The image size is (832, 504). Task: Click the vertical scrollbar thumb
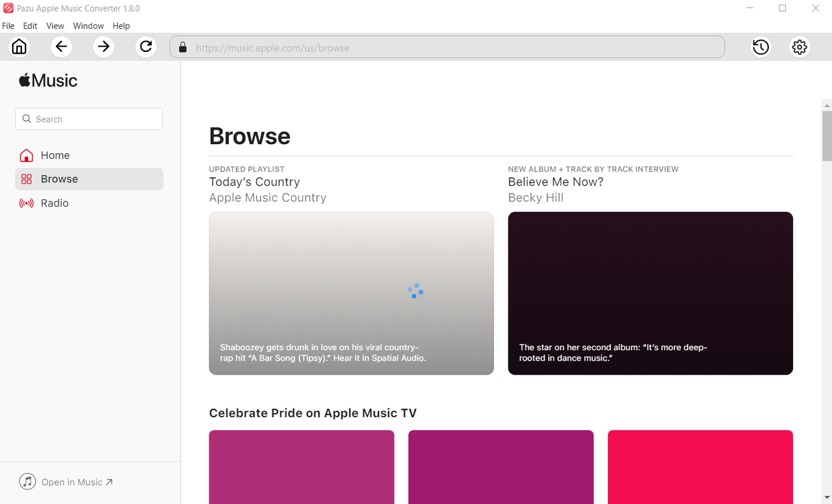point(827,136)
